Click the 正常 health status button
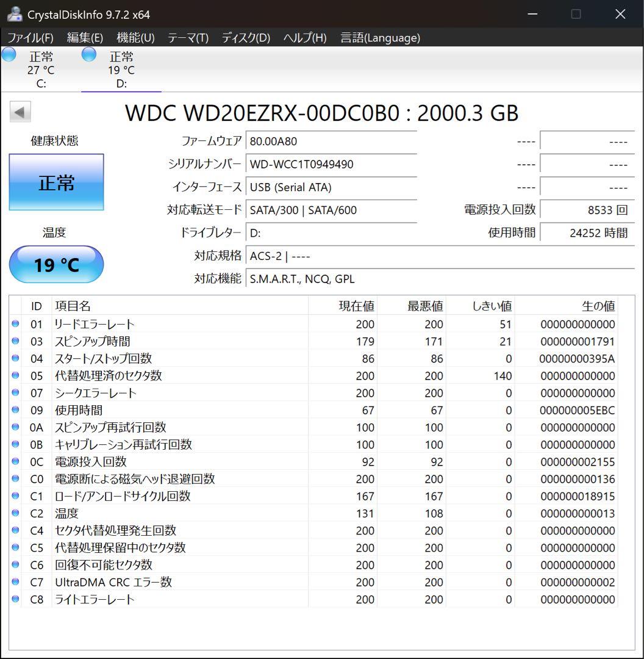This screenshot has height=659, width=644. click(x=56, y=182)
